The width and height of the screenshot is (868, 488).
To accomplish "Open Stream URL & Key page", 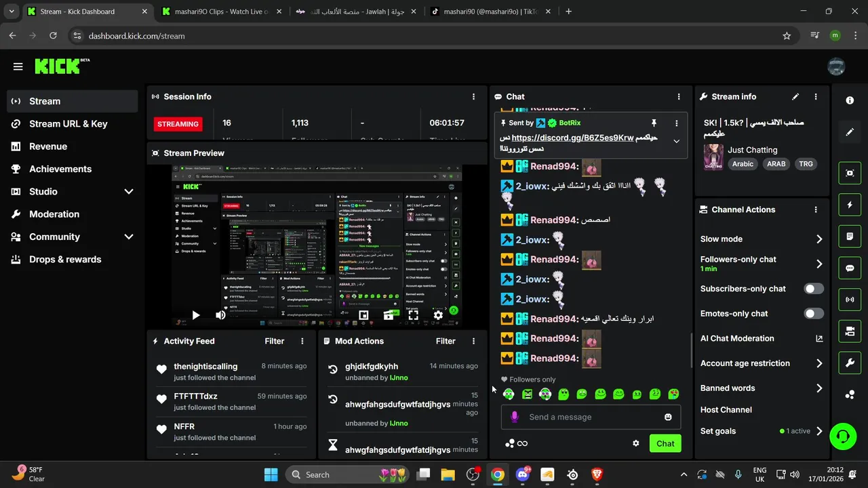I will [73, 124].
